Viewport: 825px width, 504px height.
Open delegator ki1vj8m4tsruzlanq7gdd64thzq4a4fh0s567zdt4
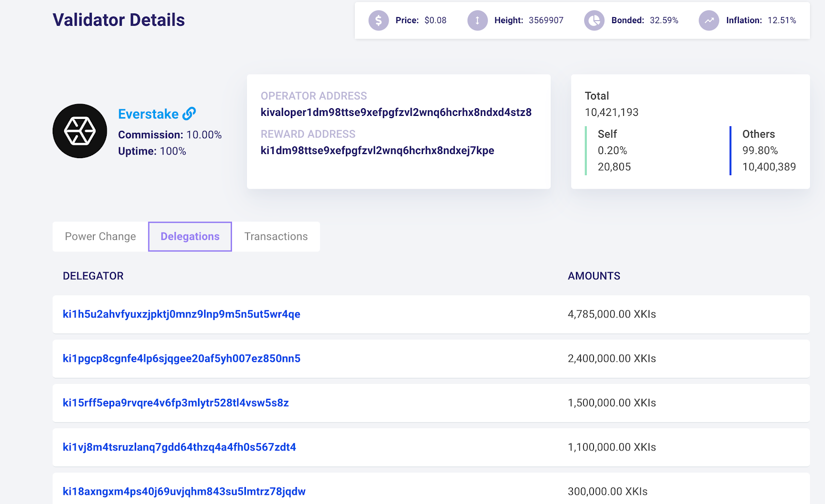pyautogui.click(x=179, y=447)
